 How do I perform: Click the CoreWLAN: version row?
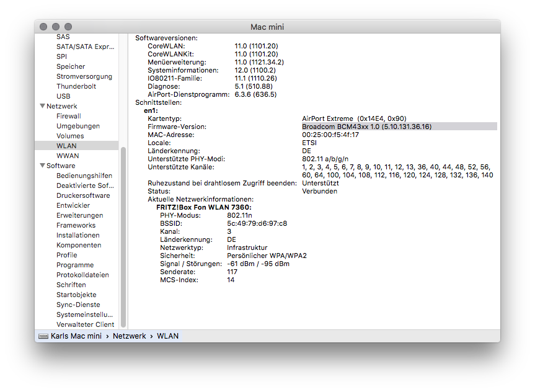[x=213, y=46]
